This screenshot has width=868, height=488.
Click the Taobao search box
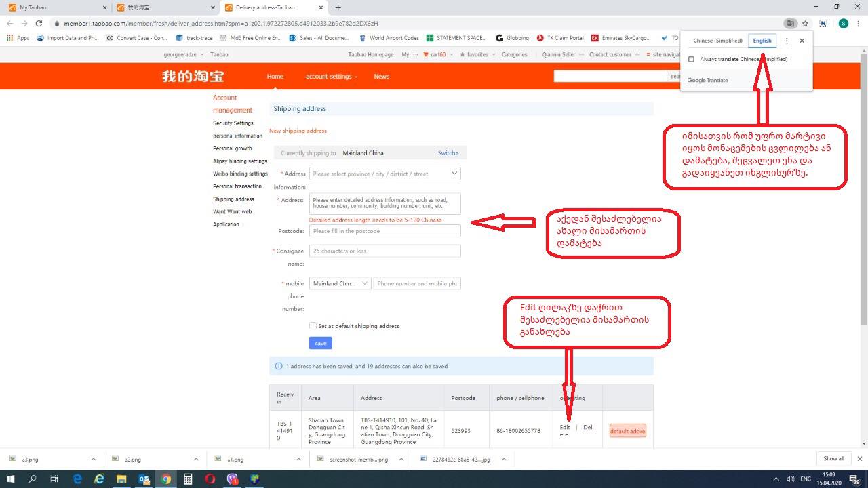610,77
